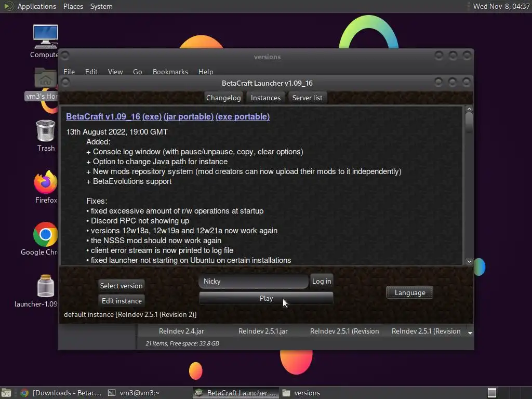Switch to versions taskbar item

[x=301, y=393]
